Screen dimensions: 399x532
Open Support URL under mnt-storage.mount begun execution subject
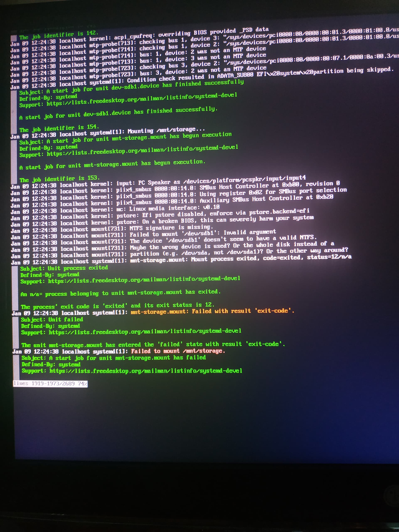click(x=142, y=150)
